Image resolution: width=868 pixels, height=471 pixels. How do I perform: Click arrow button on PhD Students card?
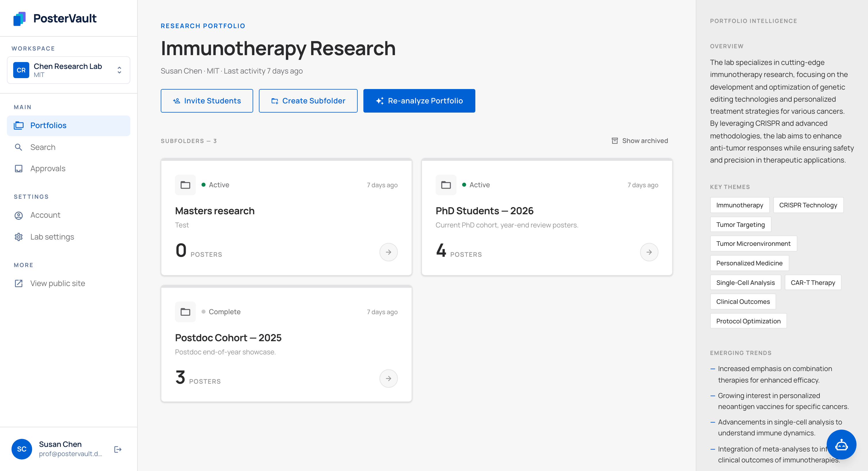click(x=649, y=252)
